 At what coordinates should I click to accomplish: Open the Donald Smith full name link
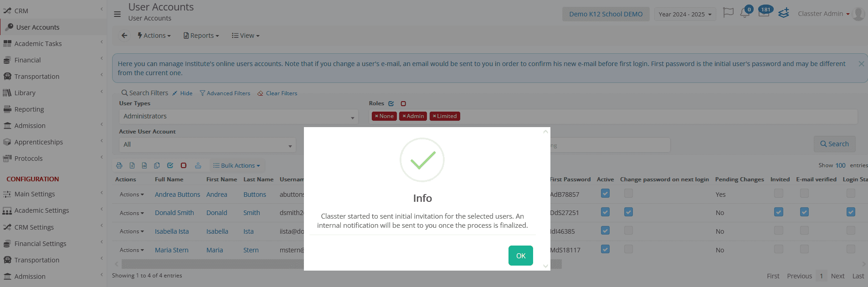tap(174, 213)
